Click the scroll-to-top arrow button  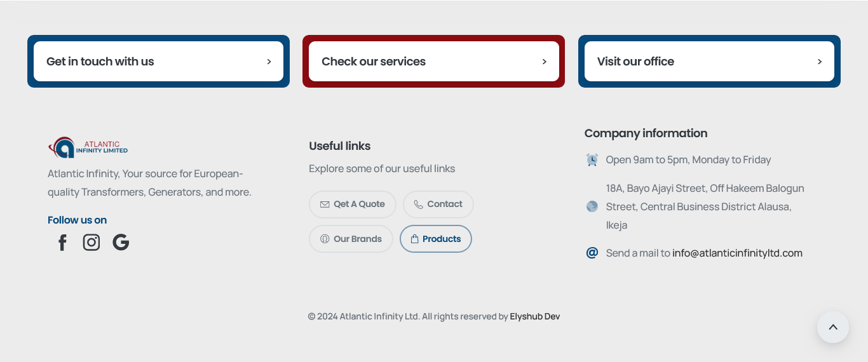[x=833, y=327]
